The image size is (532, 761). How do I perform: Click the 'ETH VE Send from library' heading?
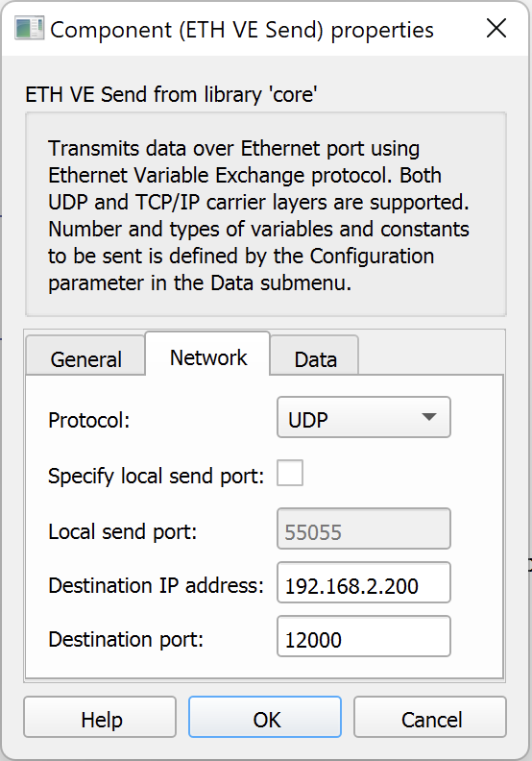coord(171,94)
